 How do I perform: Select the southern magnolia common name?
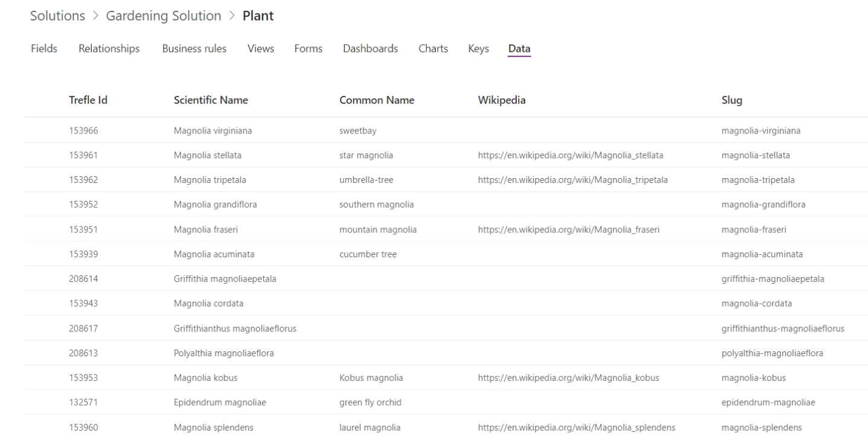[377, 205]
